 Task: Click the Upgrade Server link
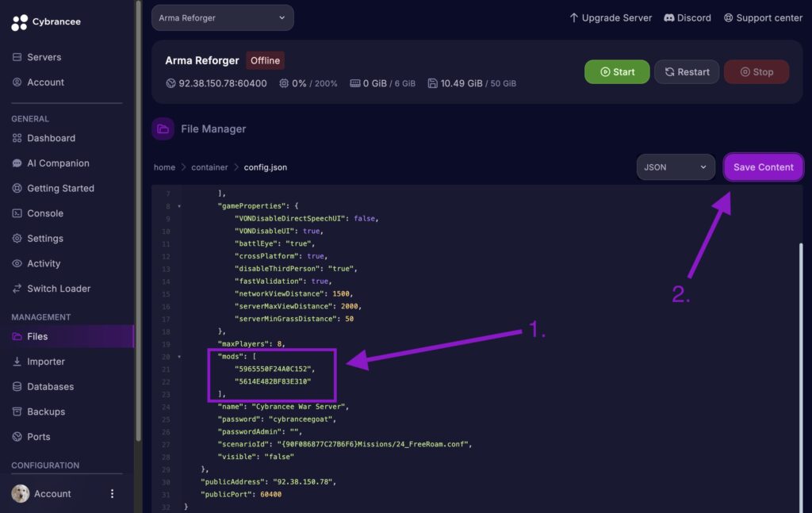pyautogui.click(x=611, y=17)
